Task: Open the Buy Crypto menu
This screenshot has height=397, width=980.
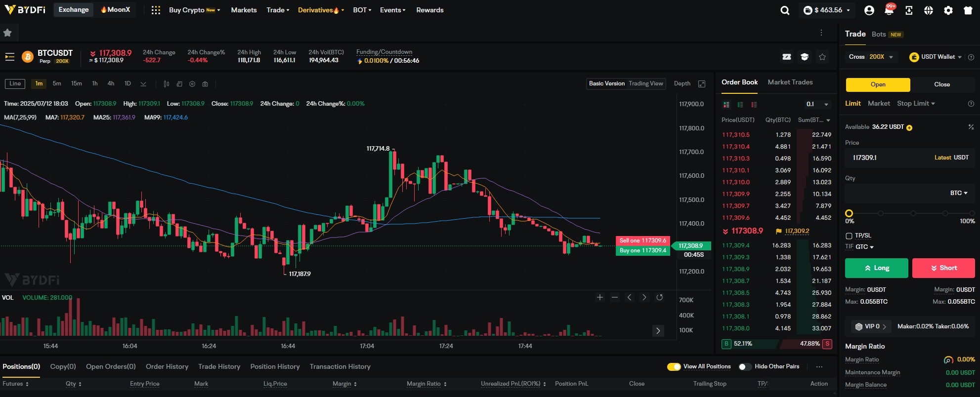Action: coord(194,10)
